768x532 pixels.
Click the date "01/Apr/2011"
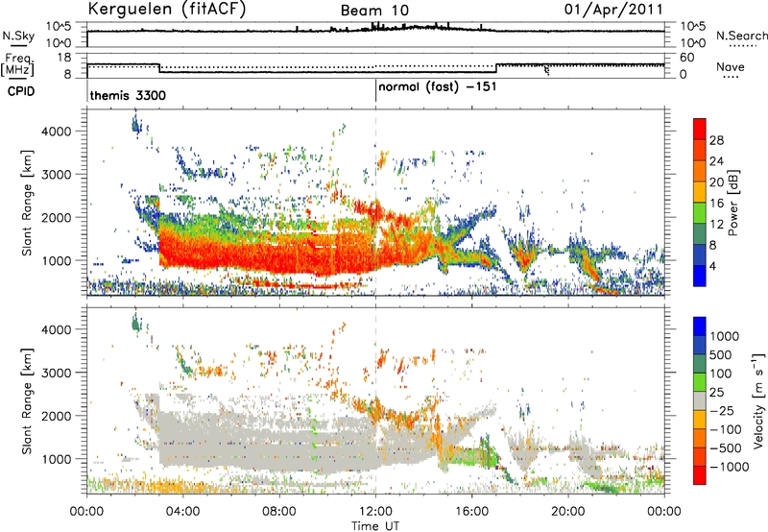(x=613, y=10)
